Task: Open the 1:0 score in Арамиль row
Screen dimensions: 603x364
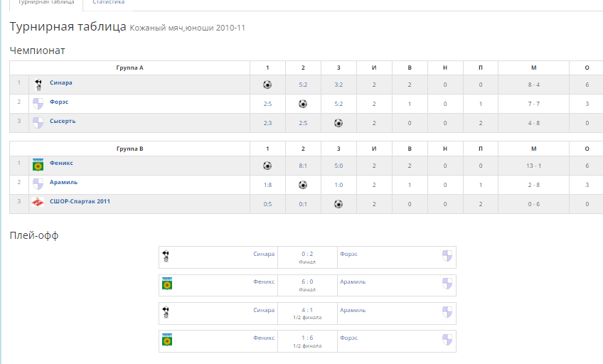Action: coord(338,185)
